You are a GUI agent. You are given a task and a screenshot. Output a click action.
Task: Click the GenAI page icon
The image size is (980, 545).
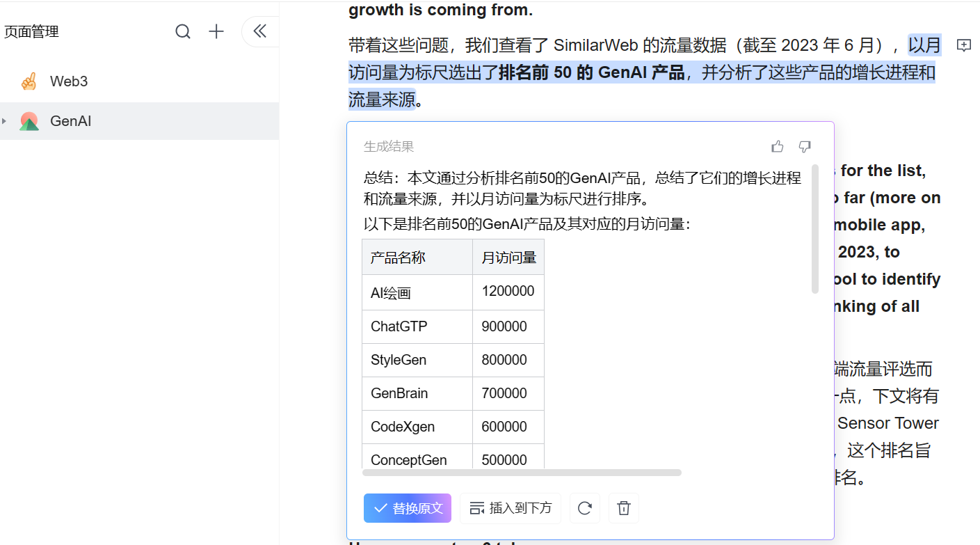click(29, 121)
